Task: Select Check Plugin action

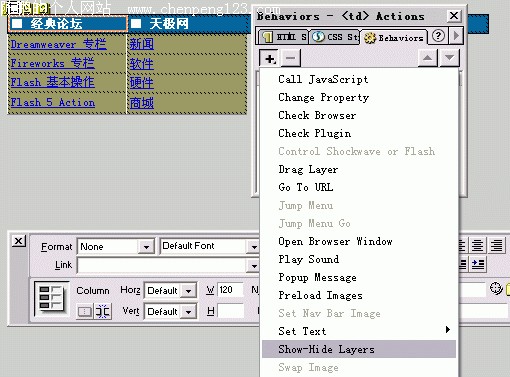Action: point(359,133)
